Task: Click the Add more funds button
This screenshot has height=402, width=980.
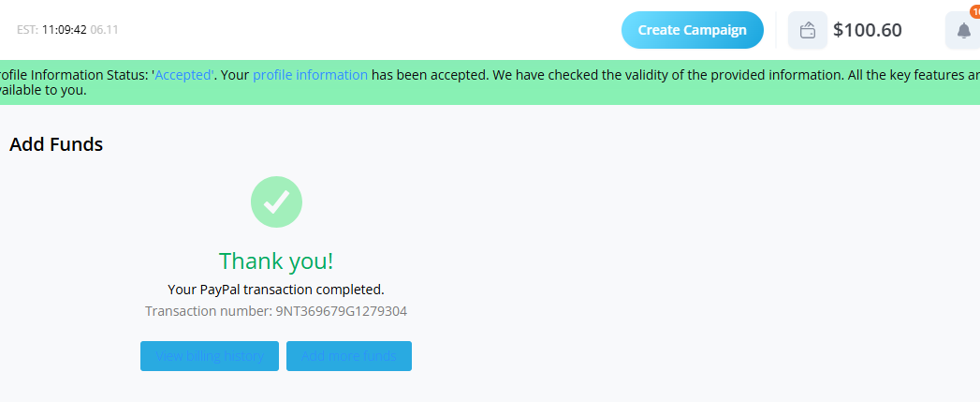Action: 349,356
